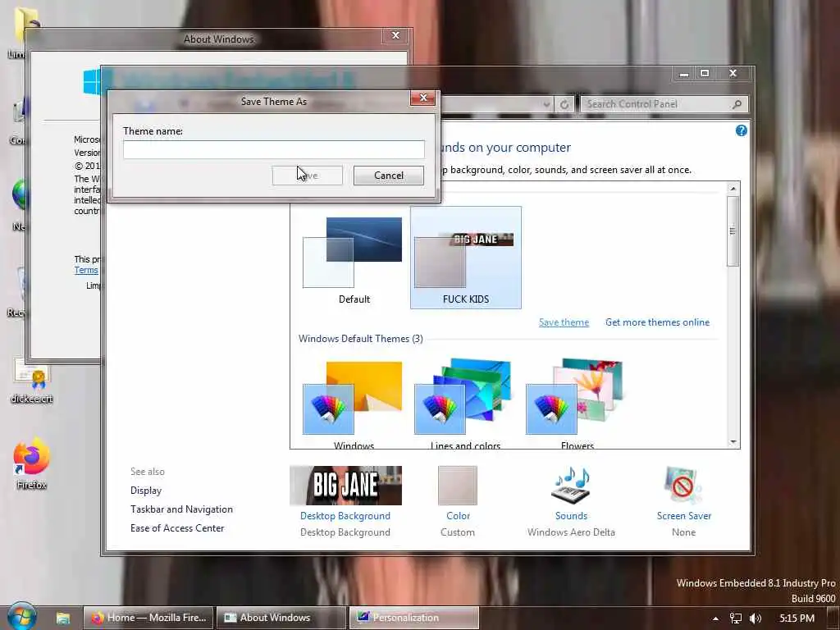Viewport: 840px width, 630px height.
Task: Open Display under See also
Action: [146, 491]
